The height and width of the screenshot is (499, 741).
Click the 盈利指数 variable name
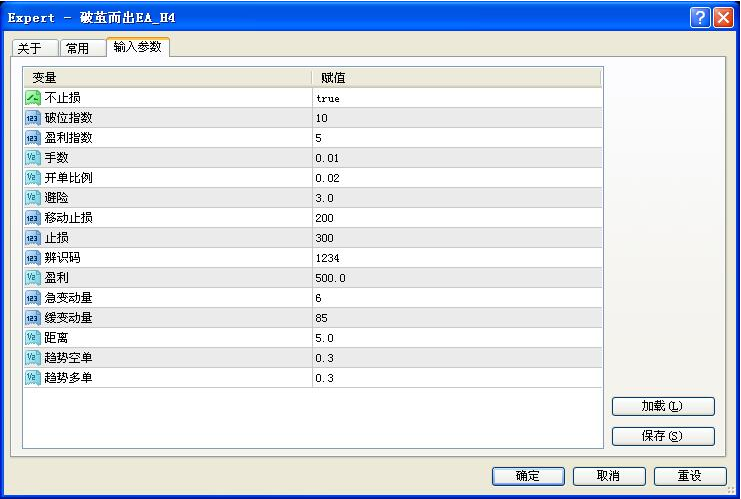pyautogui.click(x=69, y=138)
